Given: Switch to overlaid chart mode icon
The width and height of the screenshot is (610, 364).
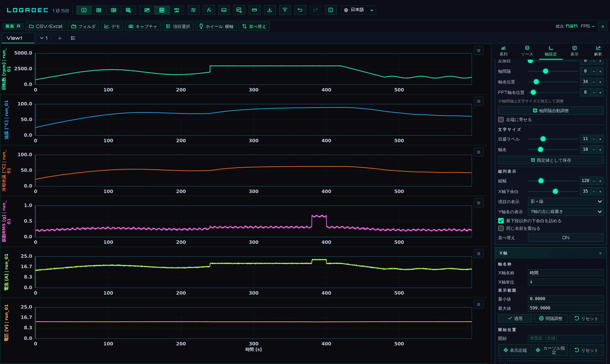Looking at the screenshot, I should [x=147, y=10].
